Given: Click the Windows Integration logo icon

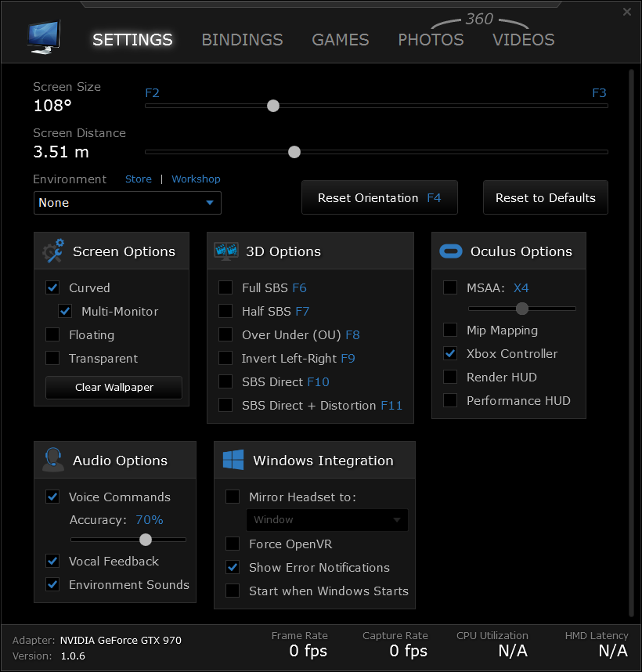Looking at the screenshot, I should tap(233, 459).
